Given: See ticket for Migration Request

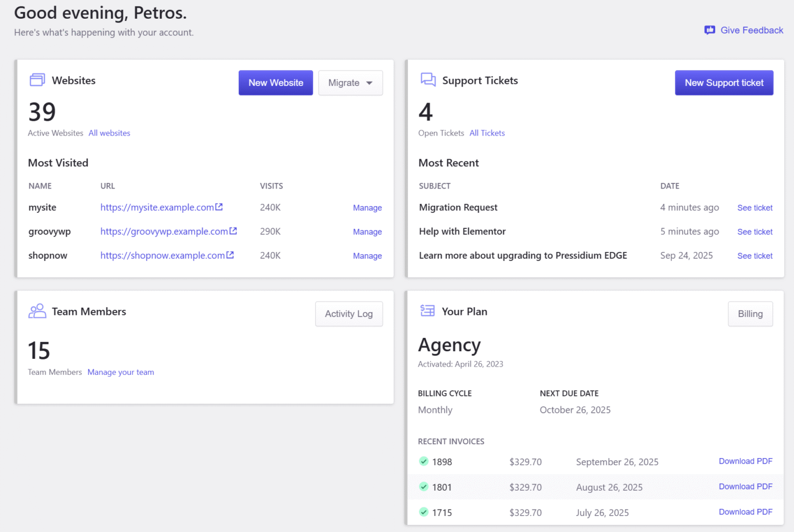Looking at the screenshot, I should (x=755, y=208).
